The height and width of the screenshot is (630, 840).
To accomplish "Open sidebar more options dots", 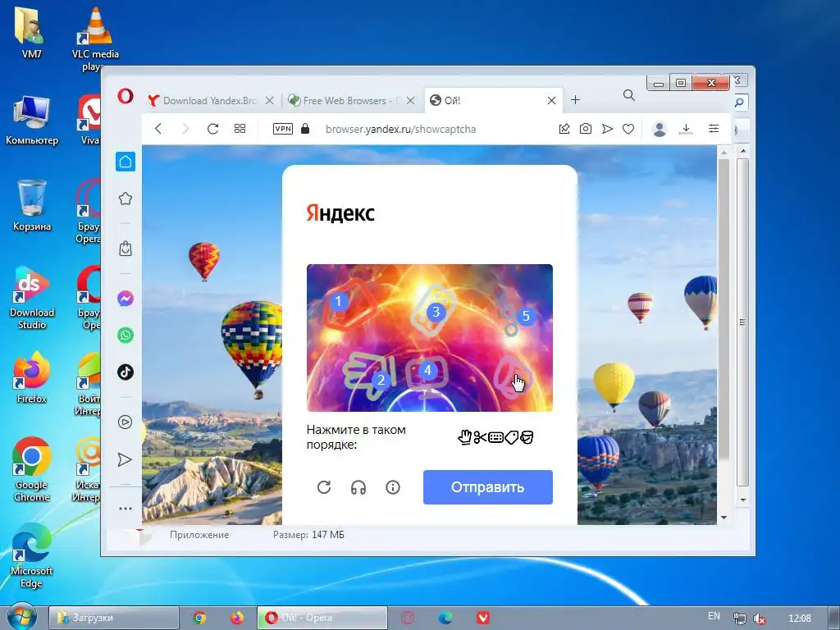I will click(x=126, y=509).
